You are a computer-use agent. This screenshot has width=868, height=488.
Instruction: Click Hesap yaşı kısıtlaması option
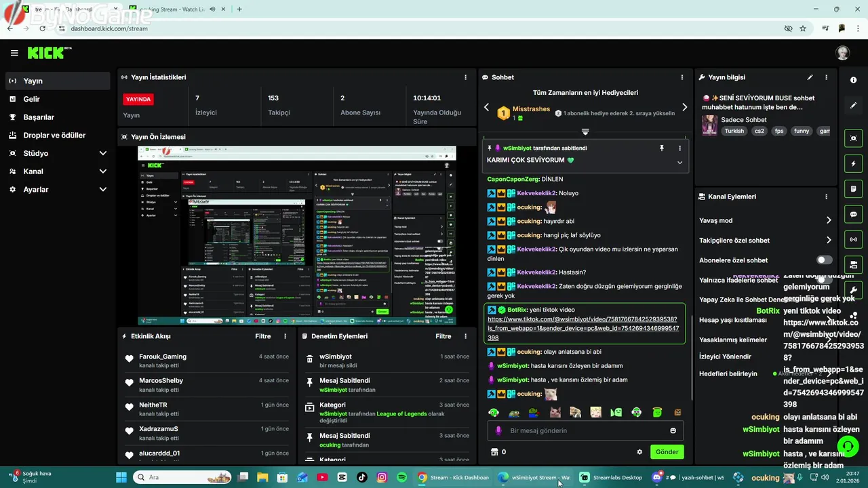pos(732,320)
